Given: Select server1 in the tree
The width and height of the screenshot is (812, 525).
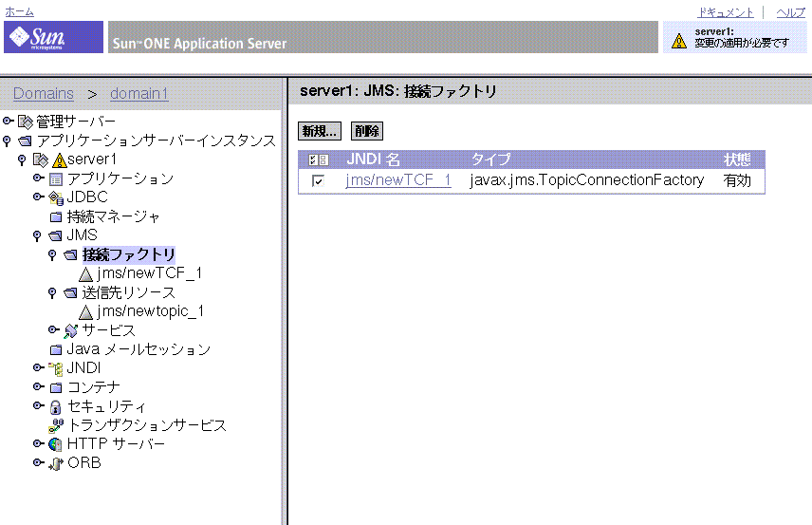Looking at the screenshot, I should [x=92, y=159].
